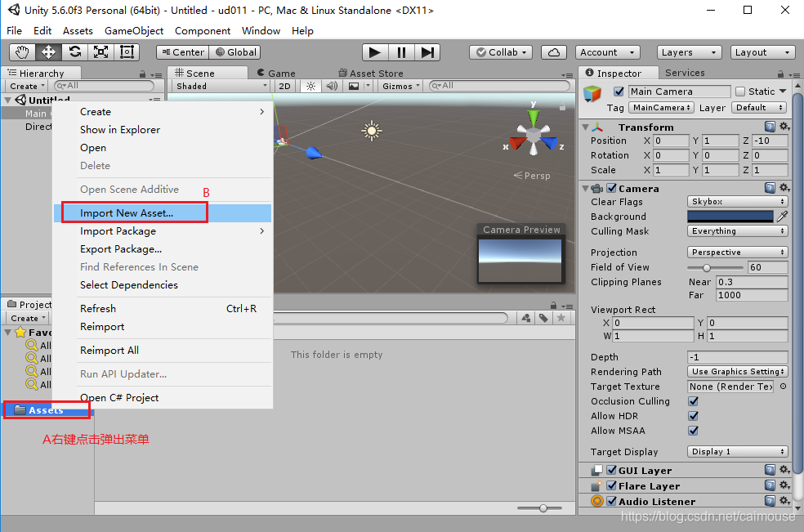The height and width of the screenshot is (532, 804).
Task: Toggle Global handle rotation button
Action: pyautogui.click(x=235, y=52)
